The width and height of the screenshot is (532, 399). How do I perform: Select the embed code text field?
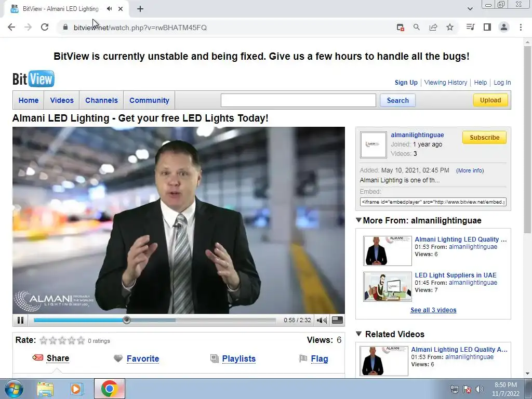coord(433,202)
